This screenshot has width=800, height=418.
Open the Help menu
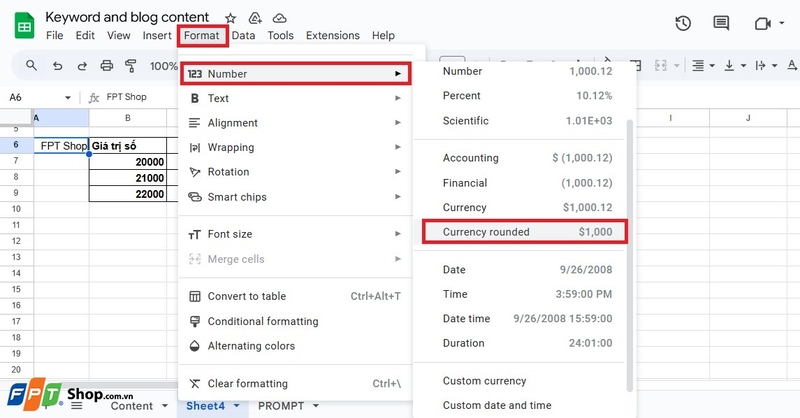[383, 35]
